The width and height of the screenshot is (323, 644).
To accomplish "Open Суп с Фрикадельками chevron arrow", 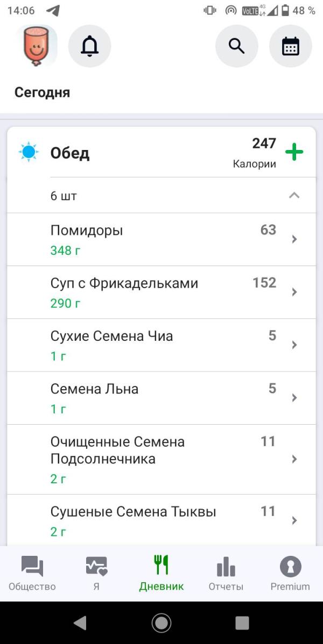I will click(x=294, y=292).
